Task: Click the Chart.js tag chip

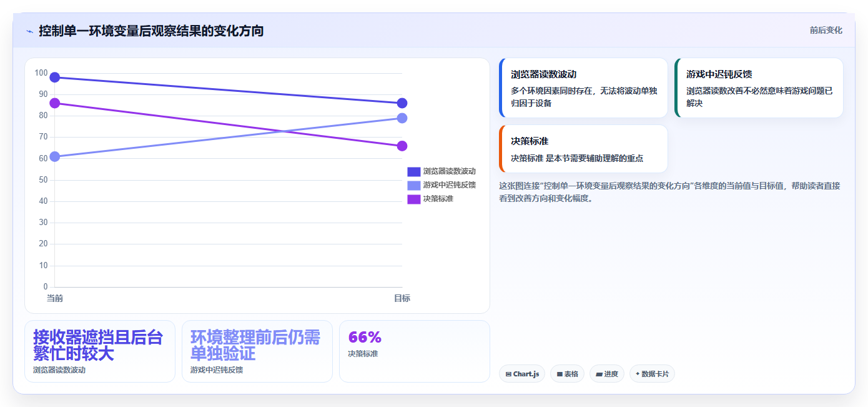Action: 522,374
